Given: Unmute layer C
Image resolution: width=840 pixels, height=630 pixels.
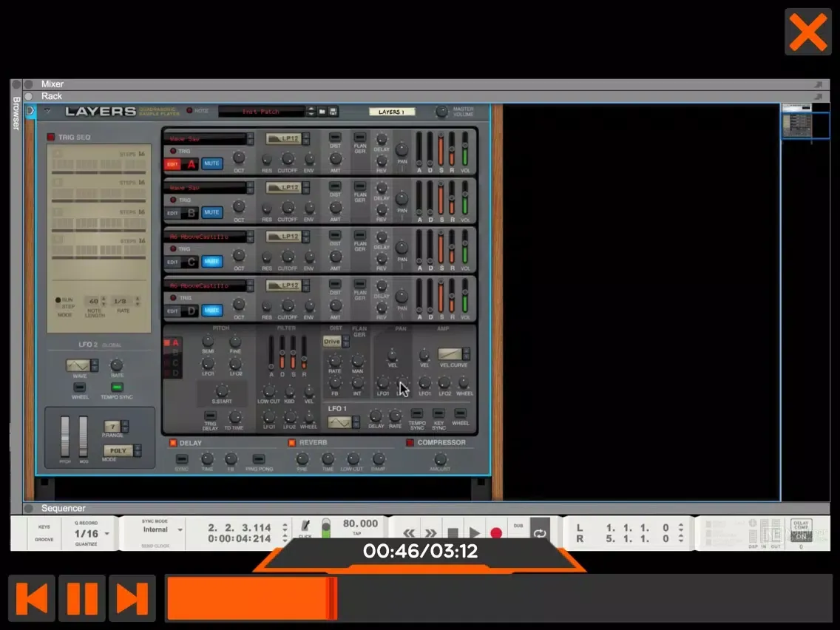Looking at the screenshot, I should click(x=211, y=262).
